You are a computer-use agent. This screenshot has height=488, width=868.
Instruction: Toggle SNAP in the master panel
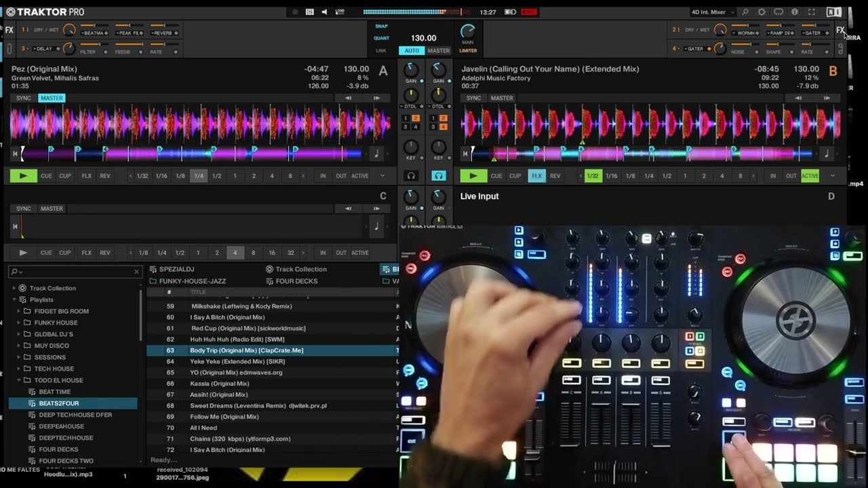(381, 26)
